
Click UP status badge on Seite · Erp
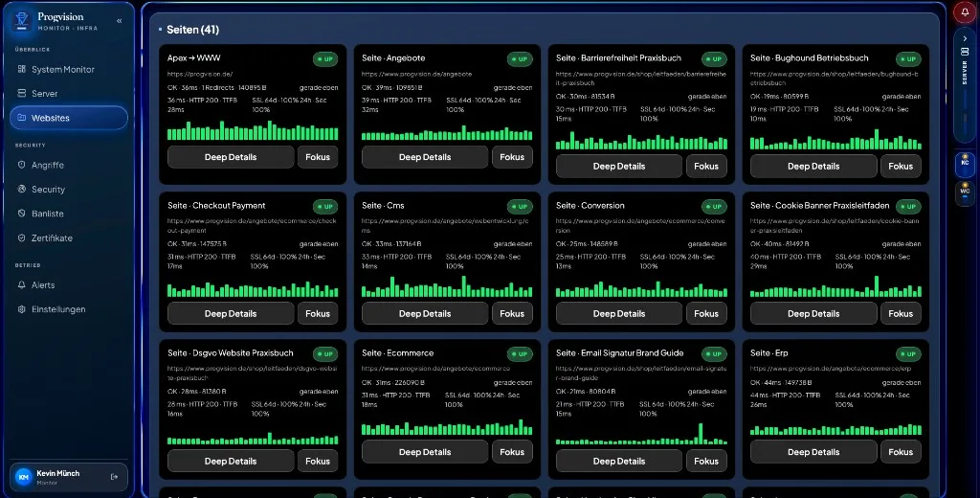click(x=909, y=354)
